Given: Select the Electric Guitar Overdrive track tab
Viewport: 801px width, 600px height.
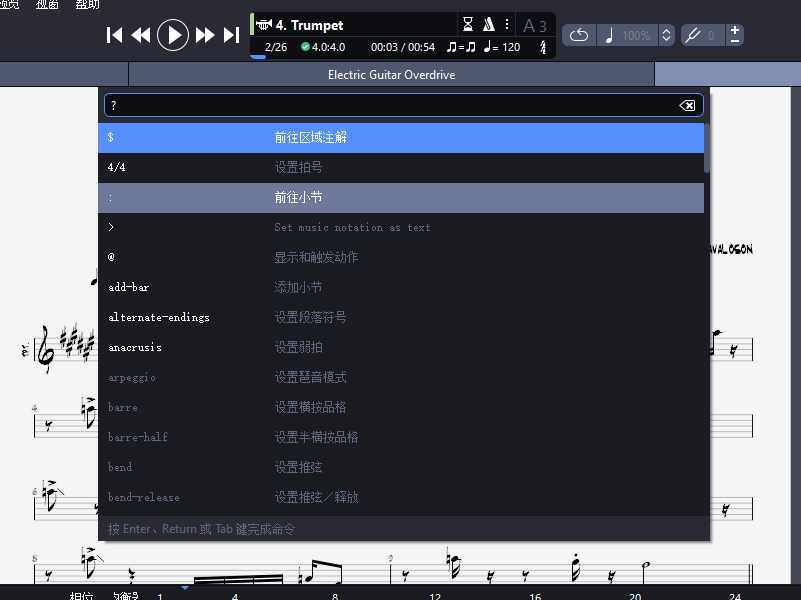Looking at the screenshot, I should pos(391,74).
